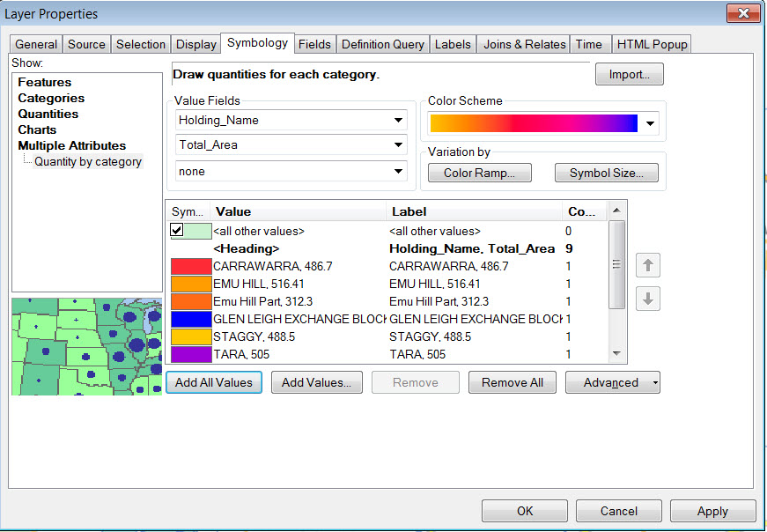Click the values list scroll up arrow
767x532 pixels.
616,211
